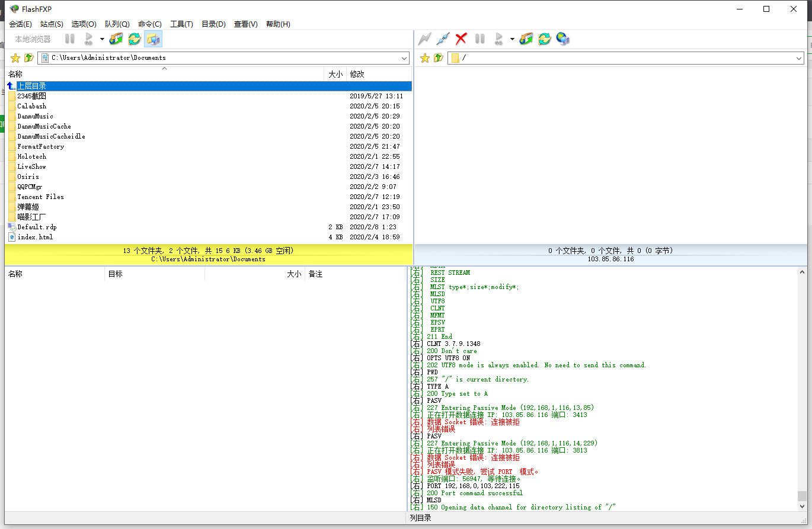Open local pane bookmarks star icon
Screen dimensions: 812x529
[15, 58]
